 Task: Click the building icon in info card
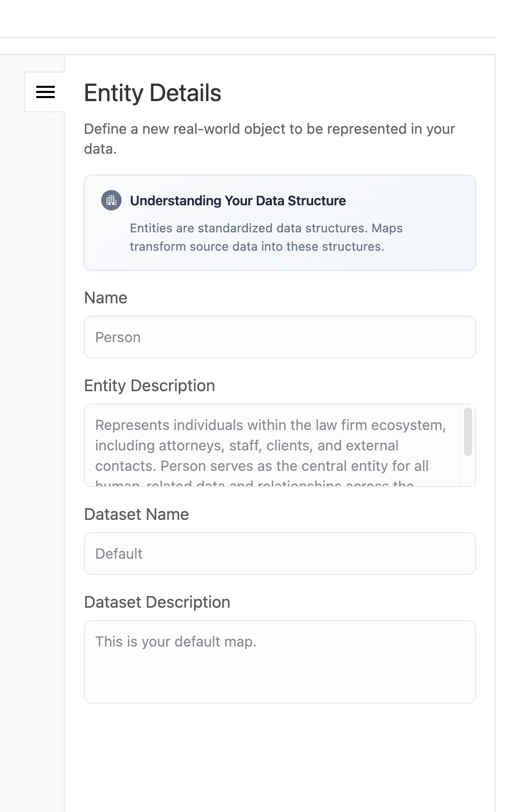click(111, 201)
